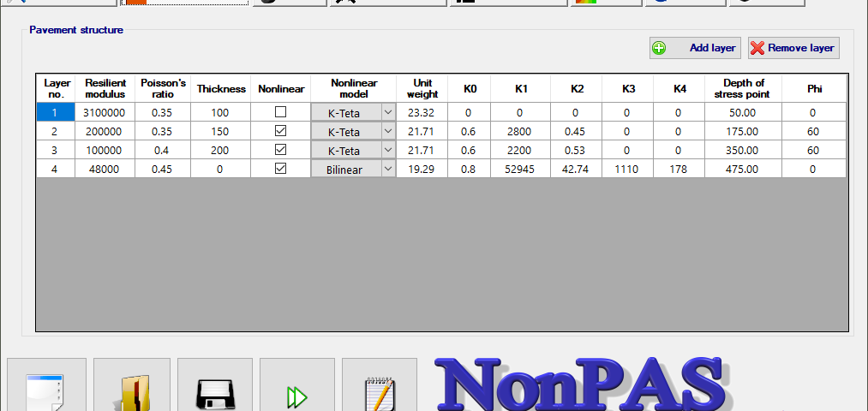Disable Nonlinear checkbox for layer 3
The width and height of the screenshot is (868, 411).
pos(281,150)
